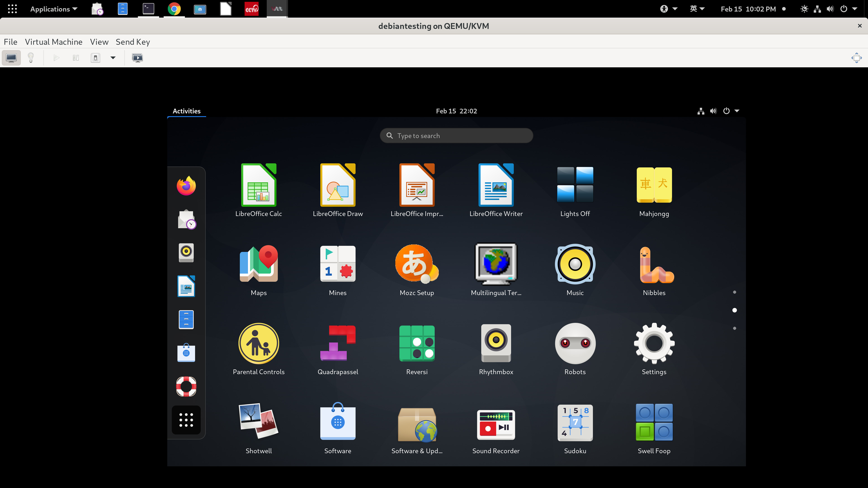Launch LibreOffice Writer from the app grid
868x488 pixels.
(x=496, y=190)
